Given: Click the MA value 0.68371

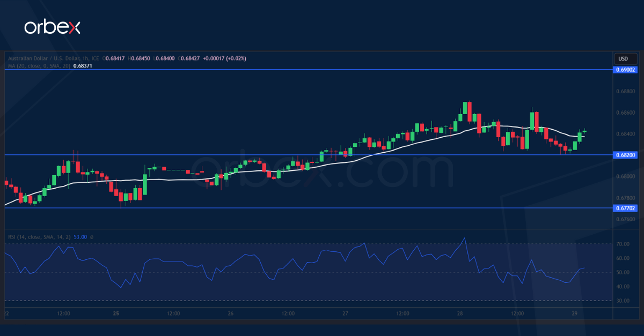Looking at the screenshot, I should point(84,65).
